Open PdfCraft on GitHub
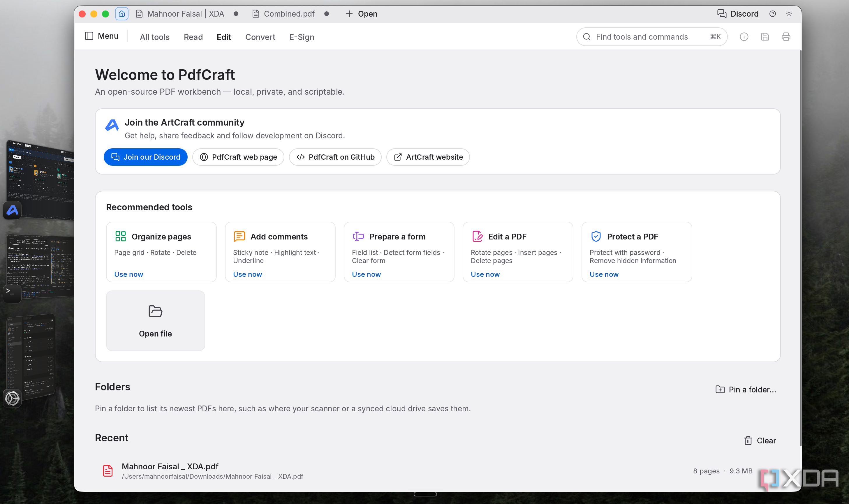The width and height of the screenshot is (849, 504). (x=335, y=157)
